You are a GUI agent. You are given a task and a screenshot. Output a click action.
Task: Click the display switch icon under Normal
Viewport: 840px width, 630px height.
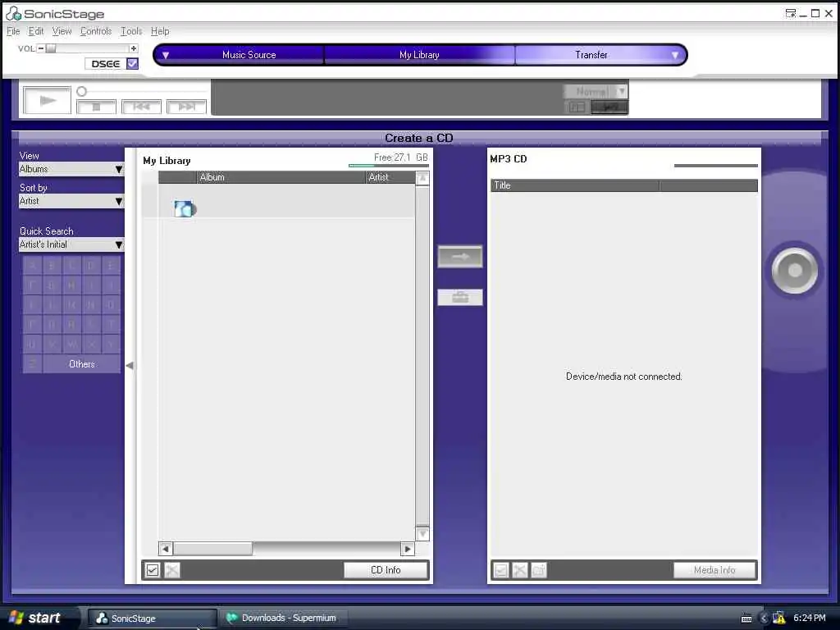click(x=577, y=107)
